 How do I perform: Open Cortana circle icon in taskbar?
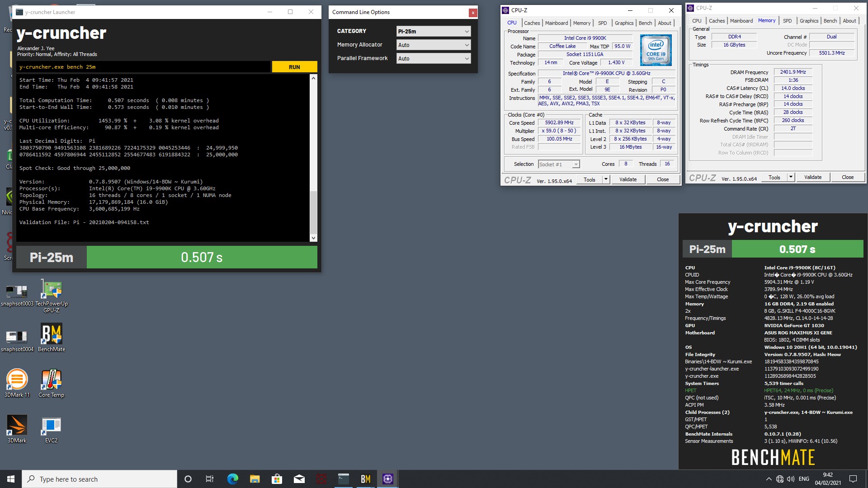pos(188,479)
